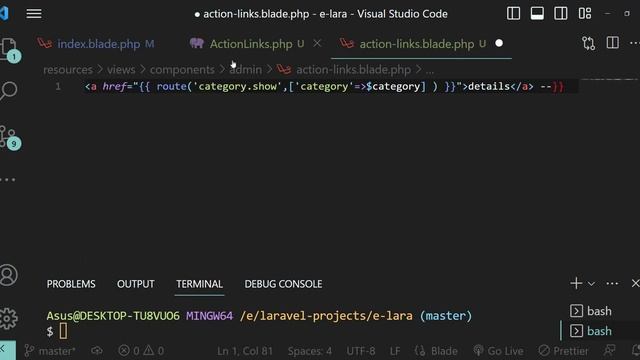Open action-links.blade.php breadcrumb item

click(353, 70)
